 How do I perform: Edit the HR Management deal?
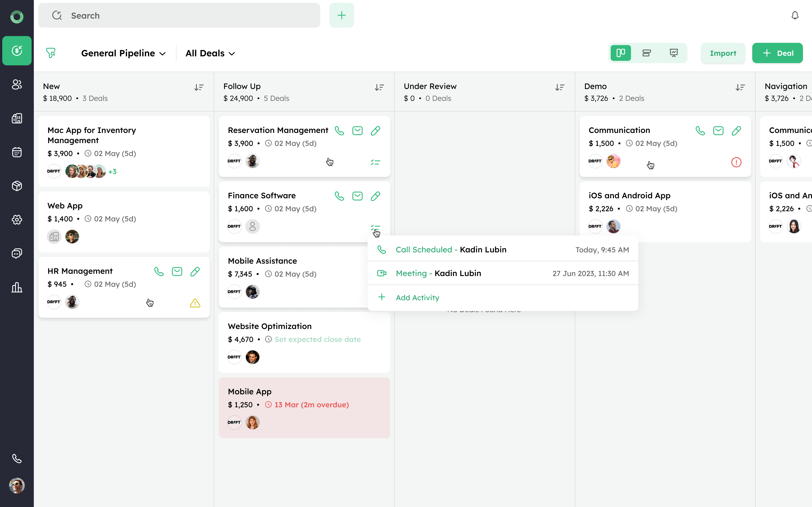pyautogui.click(x=195, y=271)
